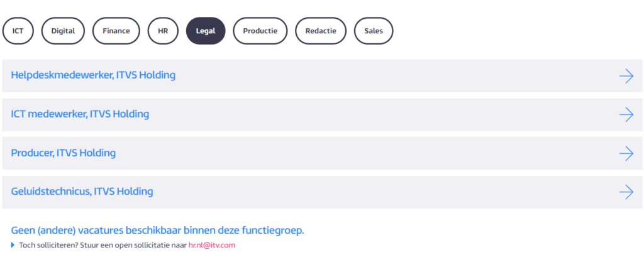Select the ICT category filter

[18, 31]
